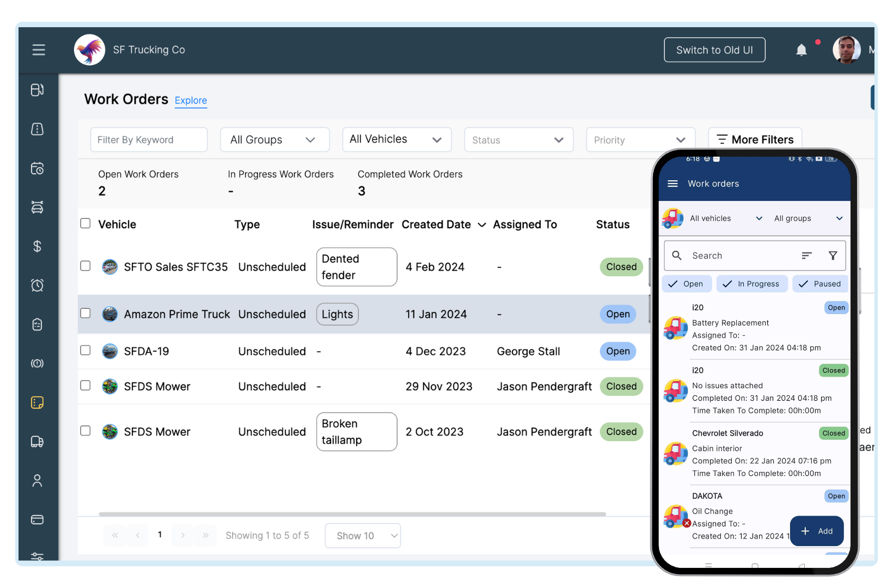893x588 pixels.
Task: Open Reminders using the alarm clock icon
Action: [37, 285]
